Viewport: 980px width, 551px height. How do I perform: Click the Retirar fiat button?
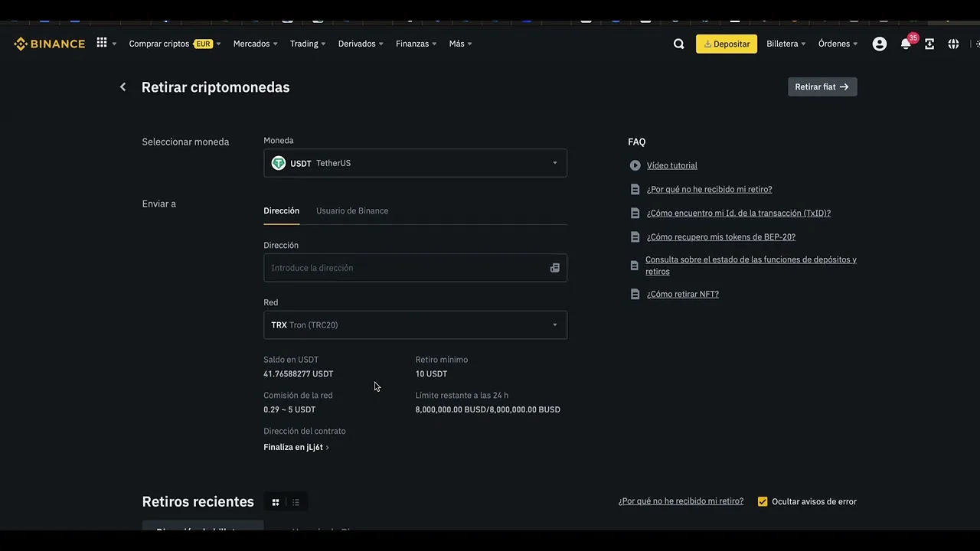[822, 87]
